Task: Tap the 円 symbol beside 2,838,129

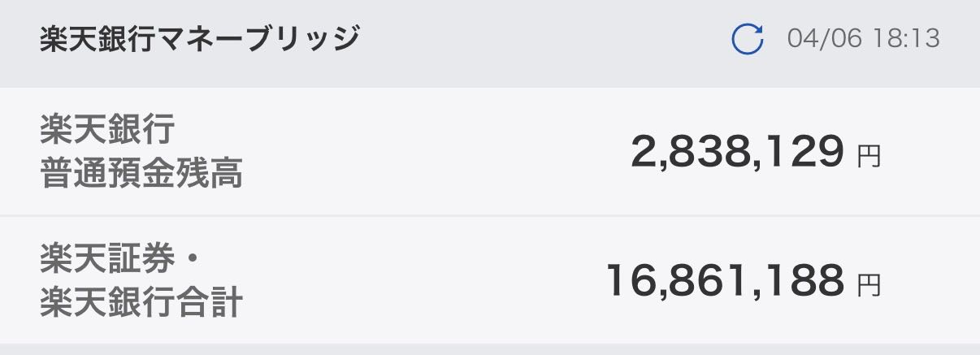Action: pyautogui.click(x=869, y=154)
